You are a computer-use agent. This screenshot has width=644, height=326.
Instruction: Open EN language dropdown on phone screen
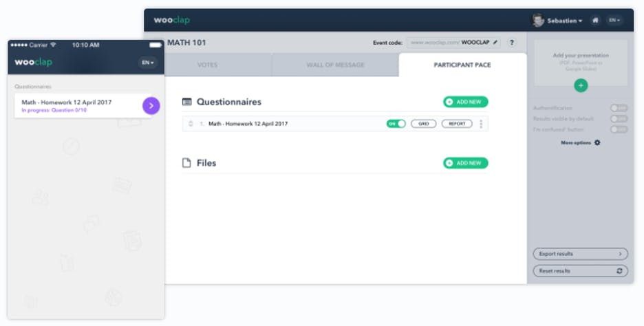(147, 63)
